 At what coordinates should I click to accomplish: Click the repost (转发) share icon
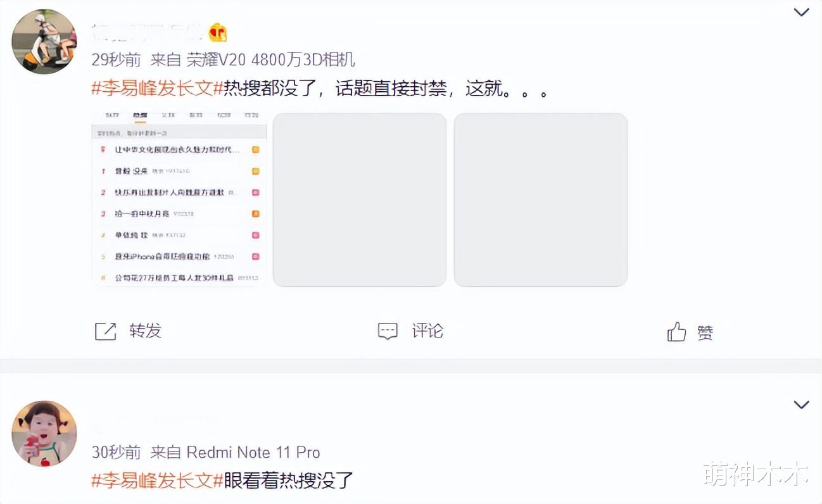tap(105, 331)
